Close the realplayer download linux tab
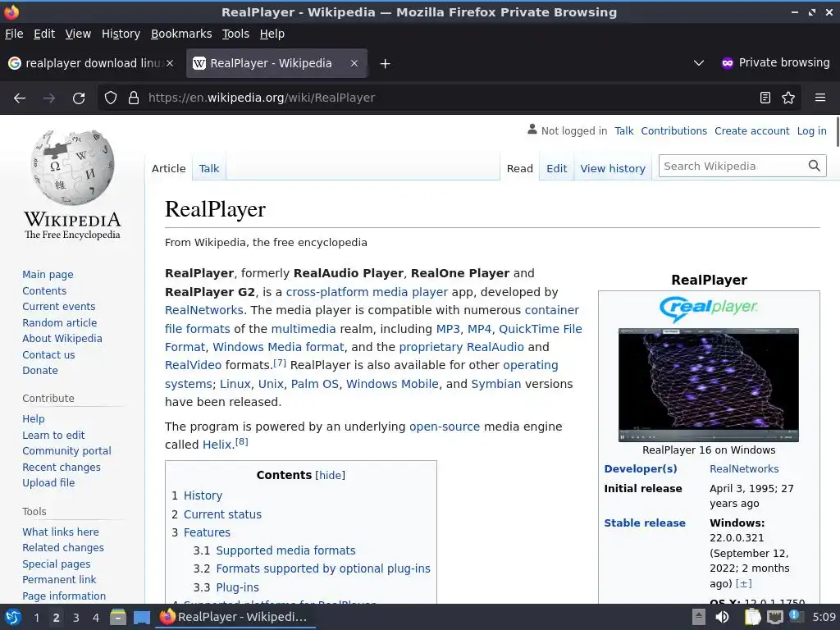840x630 pixels. [x=170, y=63]
